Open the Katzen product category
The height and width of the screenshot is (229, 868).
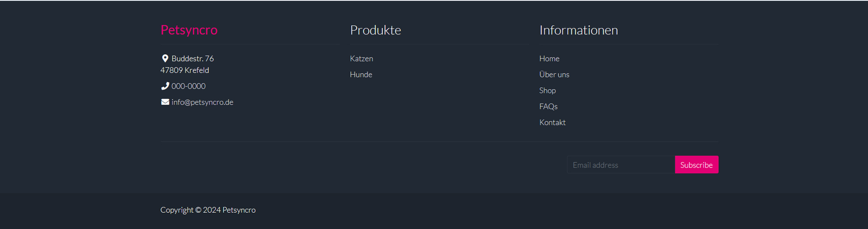(x=361, y=59)
